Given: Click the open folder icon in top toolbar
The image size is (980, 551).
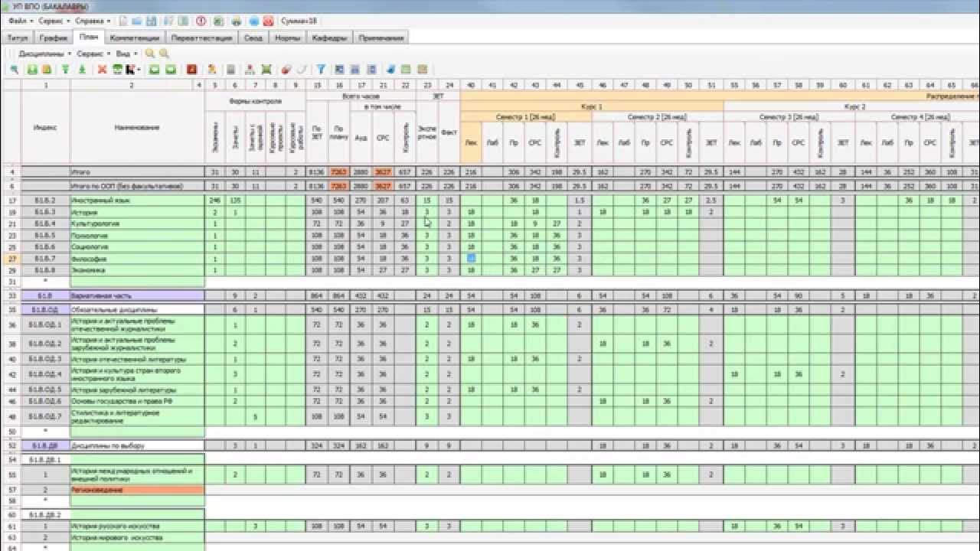Looking at the screenshot, I should pyautogui.click(x=137, y=21).
